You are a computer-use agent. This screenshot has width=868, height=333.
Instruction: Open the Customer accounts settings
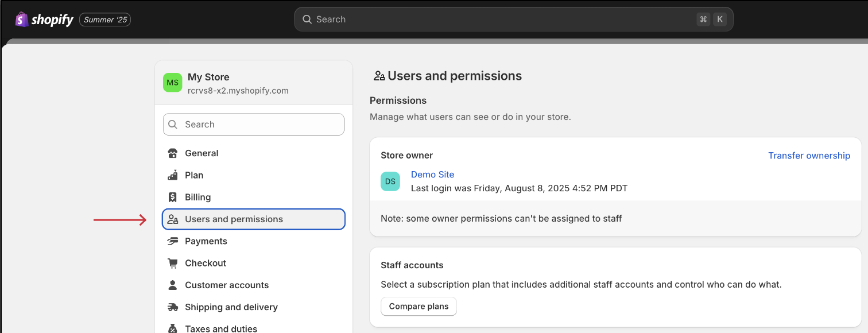pos(254,285)
